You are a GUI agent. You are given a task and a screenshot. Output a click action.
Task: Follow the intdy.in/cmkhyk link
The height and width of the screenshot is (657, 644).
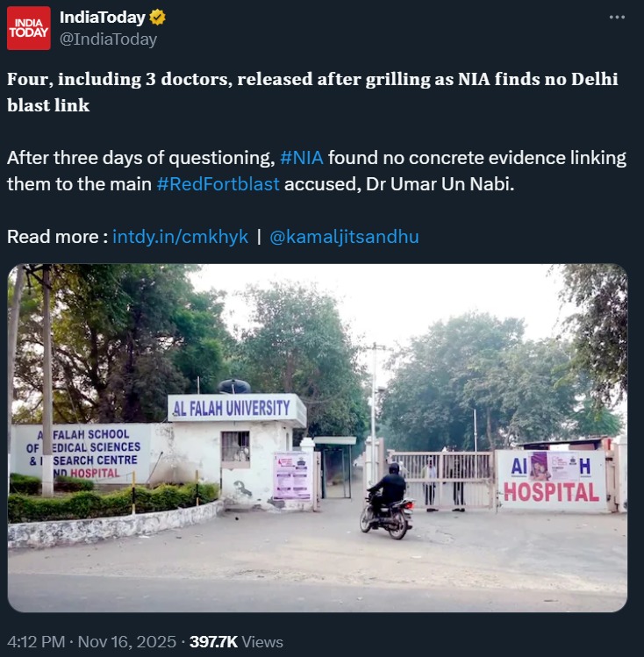pyautogui.click(x=180, y=237)
